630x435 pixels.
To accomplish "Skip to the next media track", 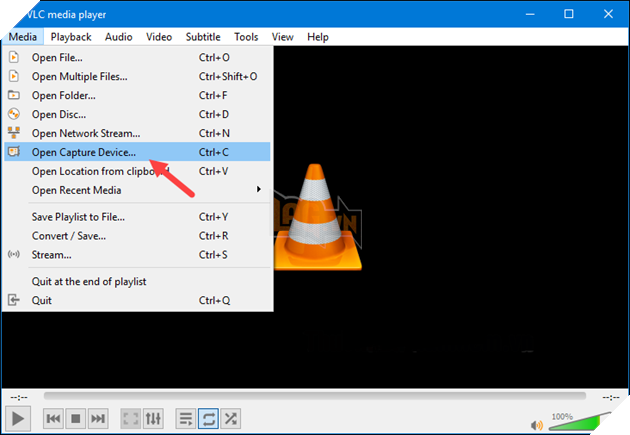I will click(x=98, y=419).
